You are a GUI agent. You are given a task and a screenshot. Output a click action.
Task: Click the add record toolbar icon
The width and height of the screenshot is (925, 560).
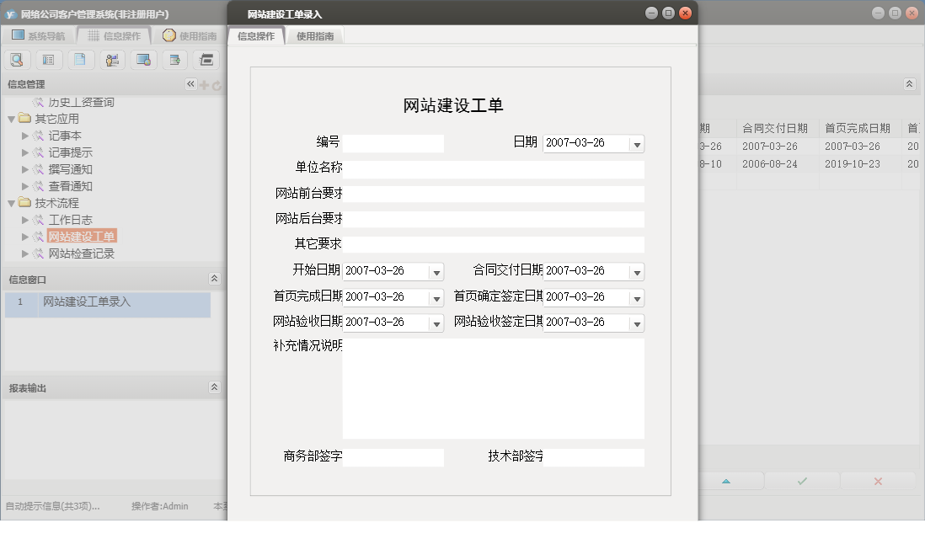click(174, 60)
